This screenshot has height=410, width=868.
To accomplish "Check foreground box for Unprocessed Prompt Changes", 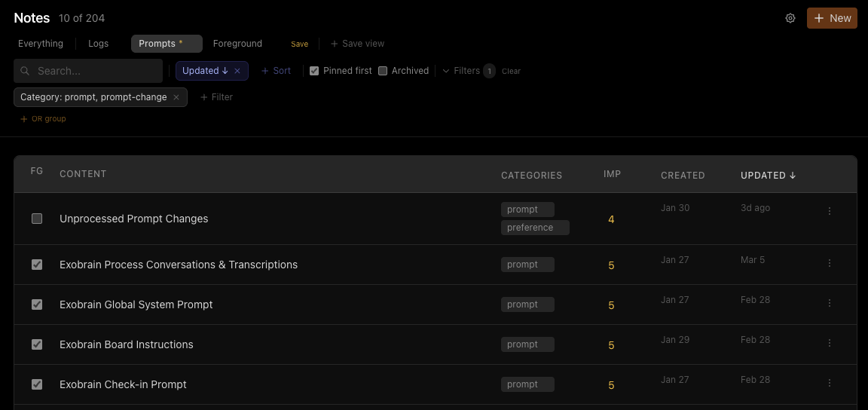I will click(37, 219).
